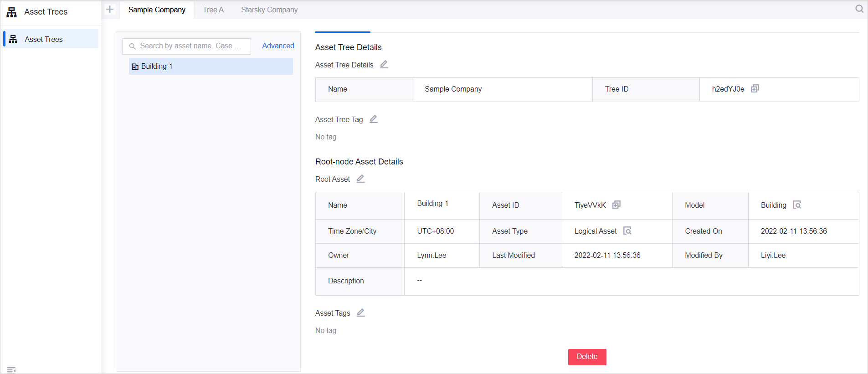
Task: View the Building model details icon
Action: tap(797, 205)
